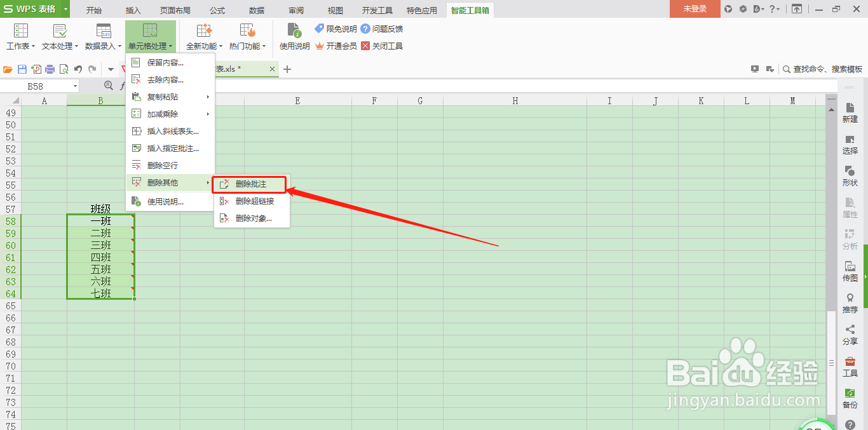
Task: Open the 数据录入 dropdown
Action: pos(104,37)
